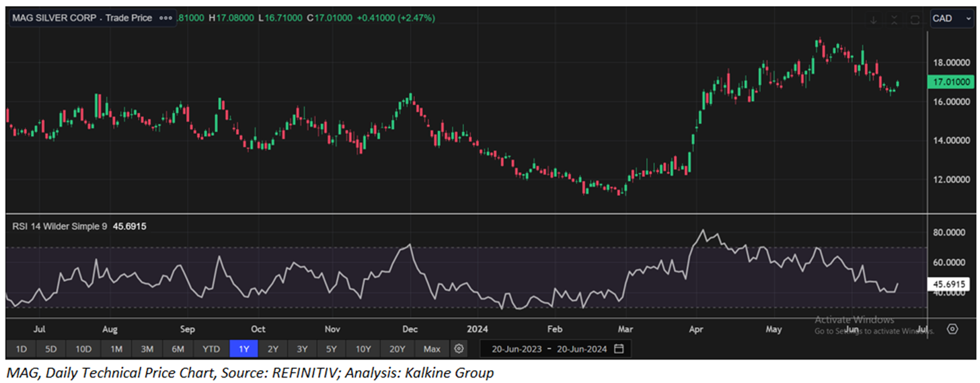Click the 18.00000 price axis label
This screenshot has width=980, height=383.
[952, 63]
